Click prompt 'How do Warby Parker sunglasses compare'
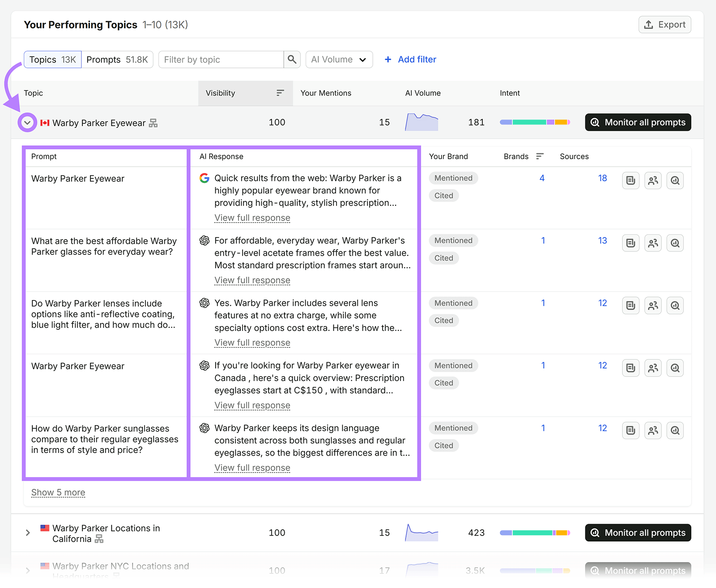This screenshot has width=716, height=588. [105, 439]
